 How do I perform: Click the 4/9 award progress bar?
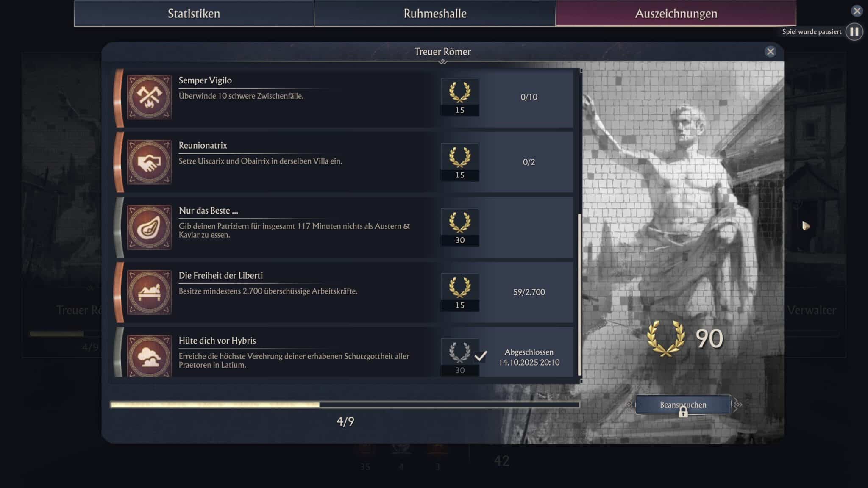345,405
